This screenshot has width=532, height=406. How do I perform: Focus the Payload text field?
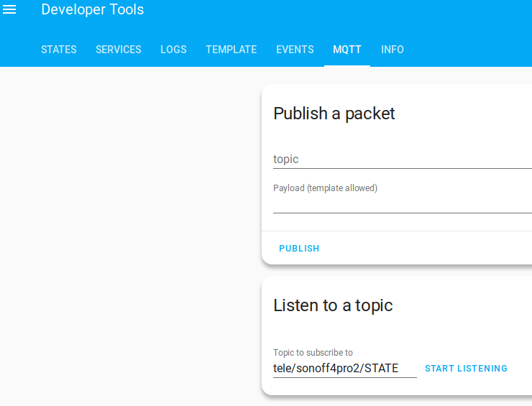(403, 204)
